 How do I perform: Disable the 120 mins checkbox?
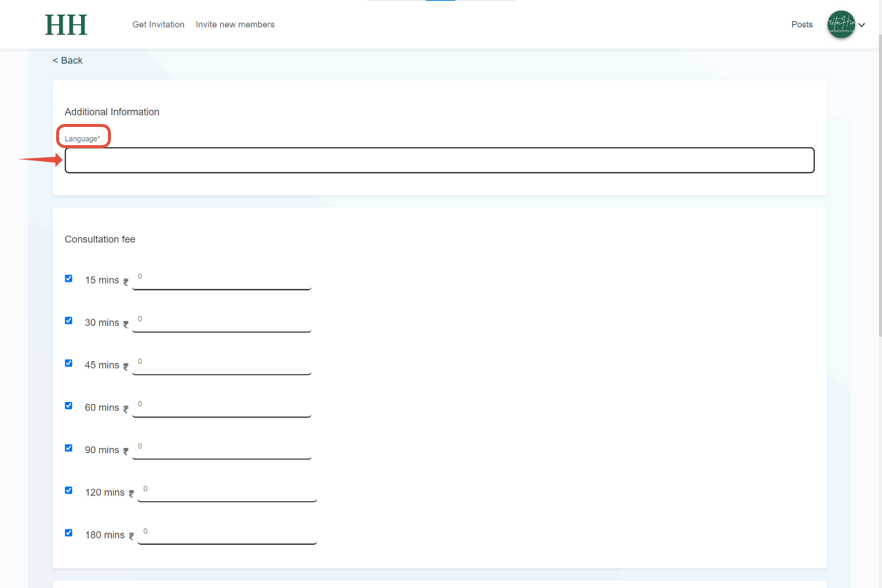tap(69, 490)
